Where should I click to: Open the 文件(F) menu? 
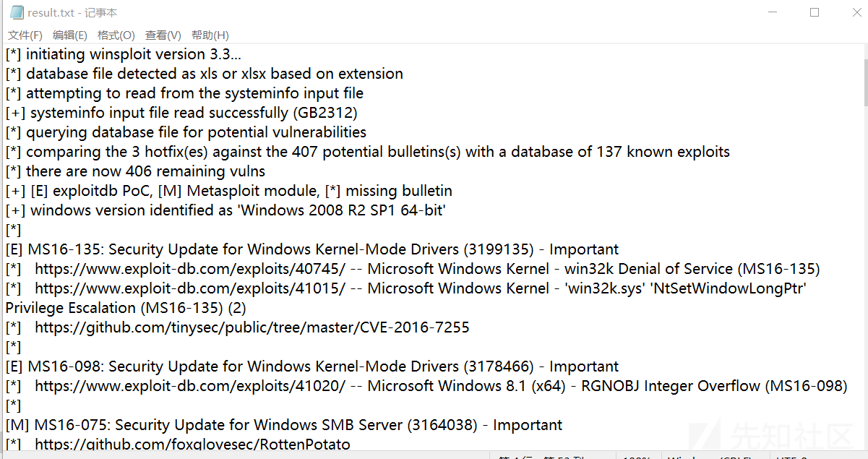pos(25,35)
